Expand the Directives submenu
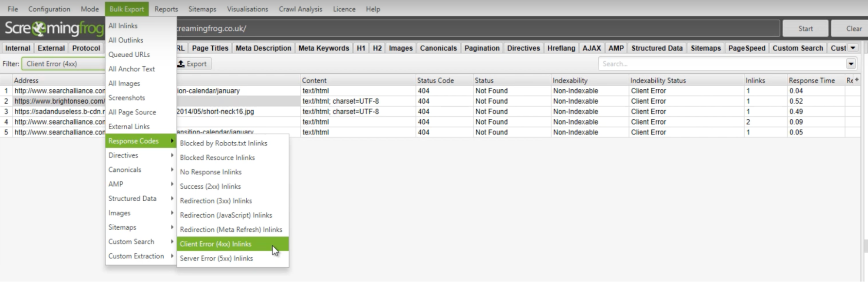Image resolution: width=868 pixels, height=282 pixels. click(140, 155)
